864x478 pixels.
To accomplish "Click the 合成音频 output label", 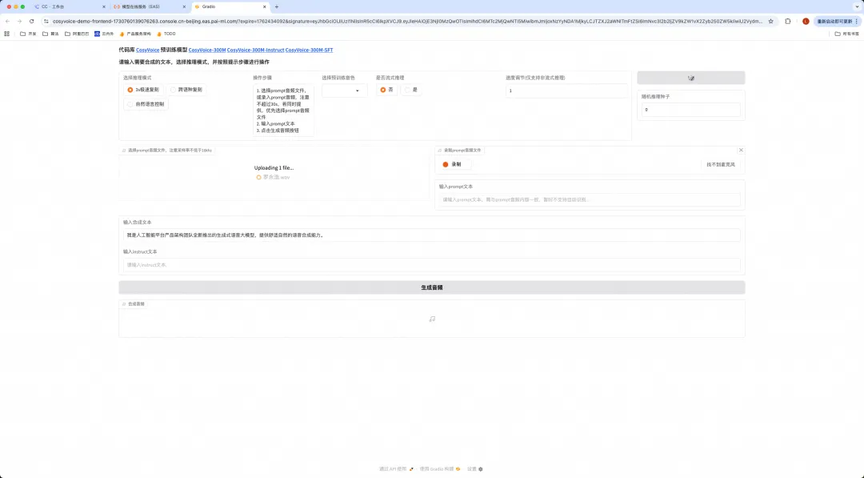I will coord(133,304).
